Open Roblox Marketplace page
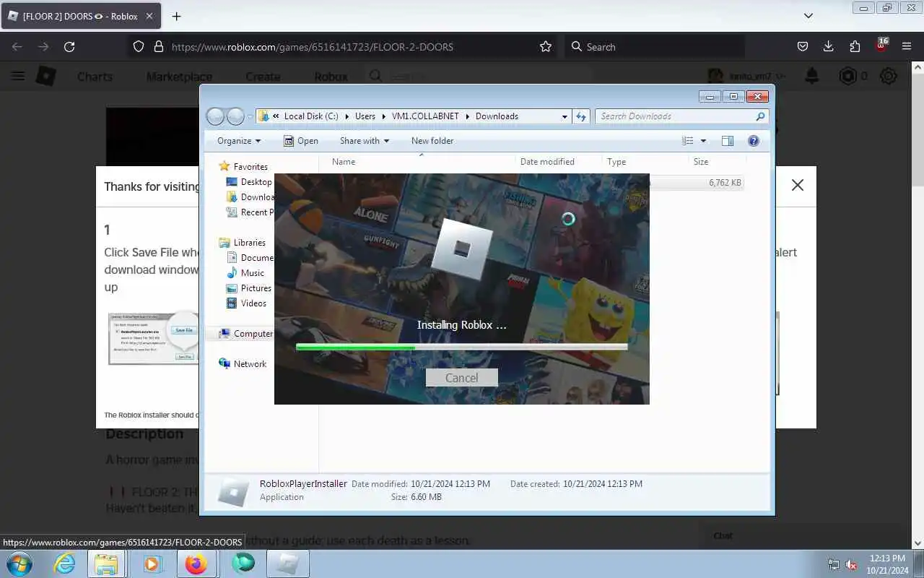 [179, 77]
